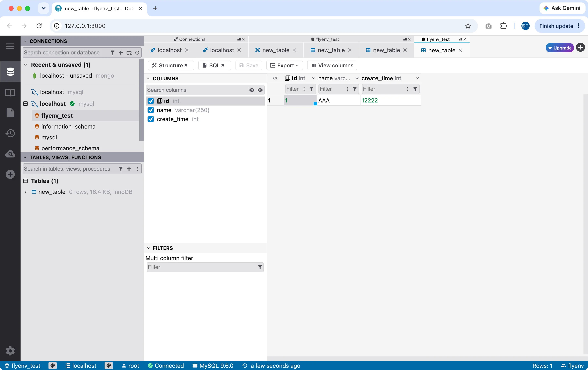
Task: Open the saved files sidebar icon
Action: (10, 113)
